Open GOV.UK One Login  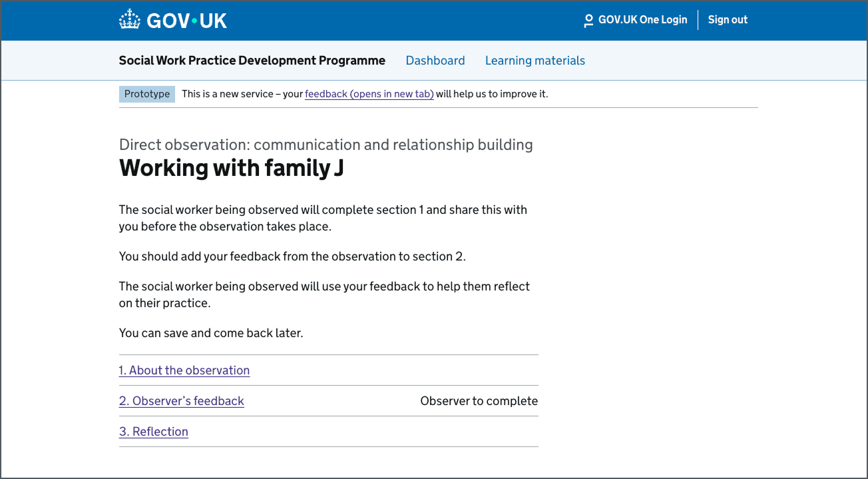pos(643,20)
